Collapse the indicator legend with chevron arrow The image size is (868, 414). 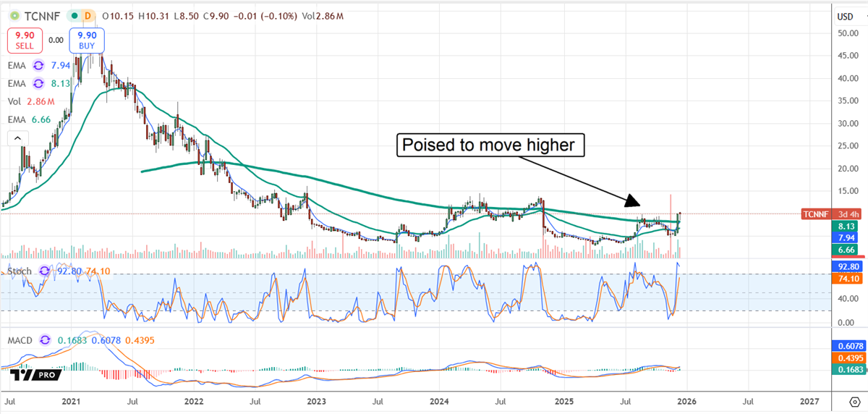coord(17,138)
